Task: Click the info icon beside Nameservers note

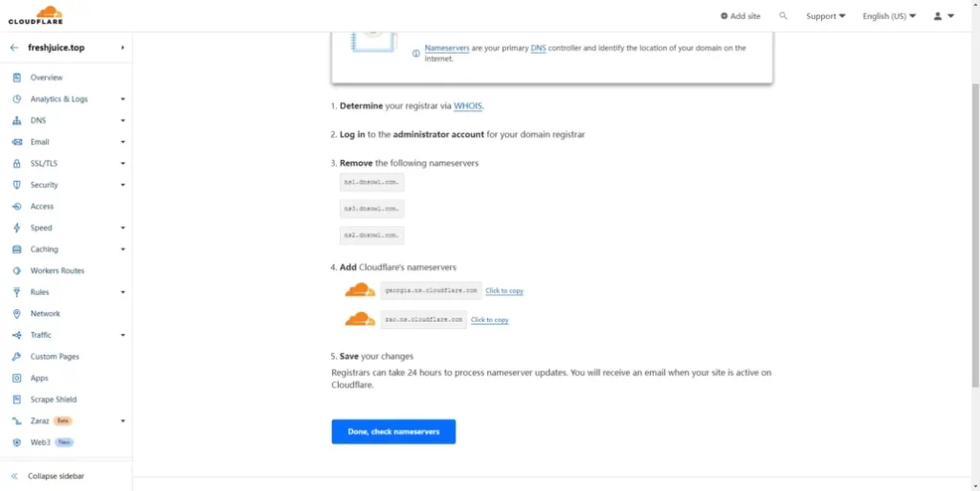Action: coord(415,53)
